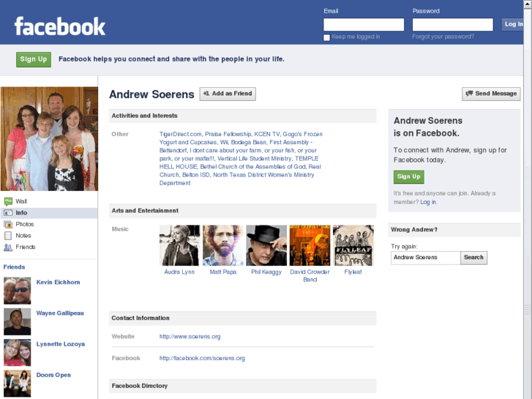Open the Wall speech-bubble icon
The image size is (532, 399).
pos(8,201)
